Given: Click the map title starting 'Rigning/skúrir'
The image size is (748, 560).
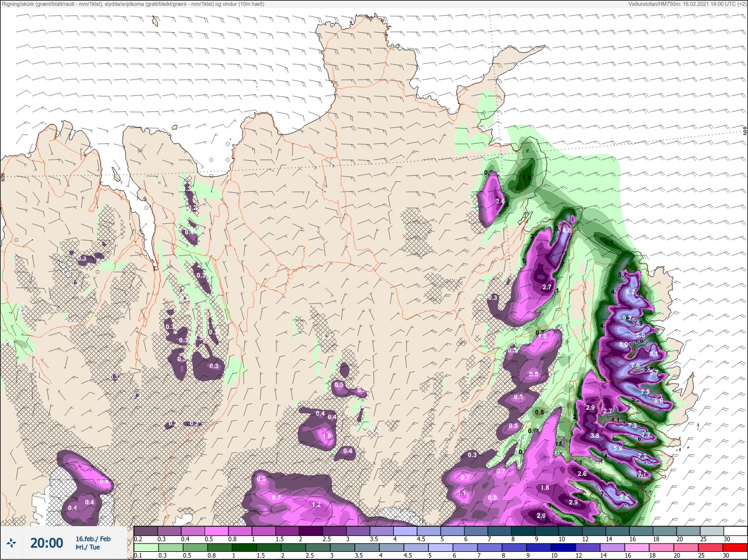Looking at the screenshot, I should point(133,4).
